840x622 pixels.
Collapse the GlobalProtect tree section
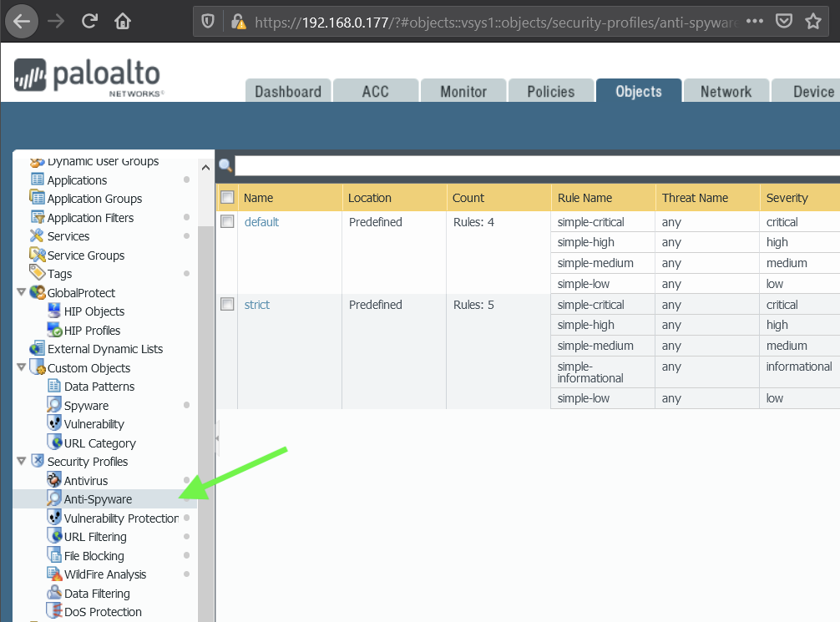(x=22, y=292)
